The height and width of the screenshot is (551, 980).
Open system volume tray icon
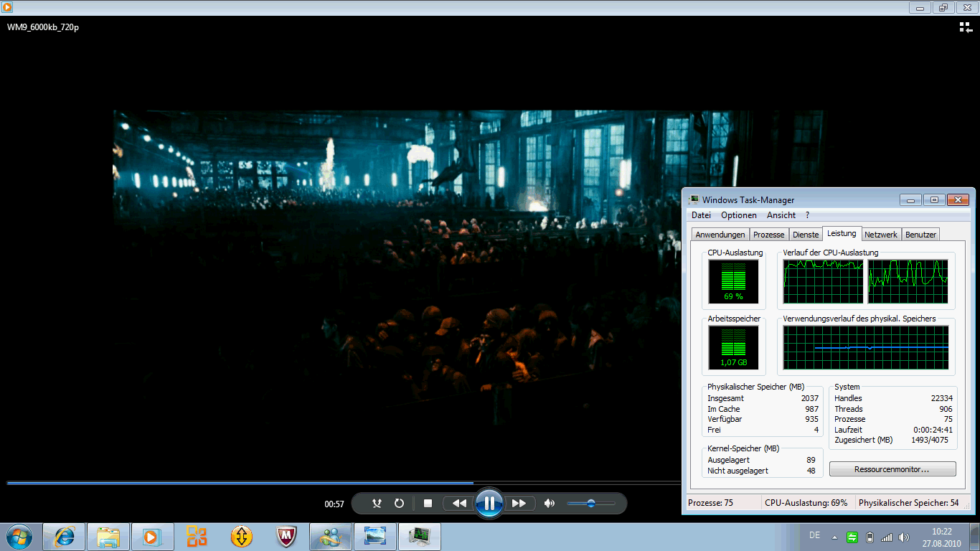click(904, 537)
